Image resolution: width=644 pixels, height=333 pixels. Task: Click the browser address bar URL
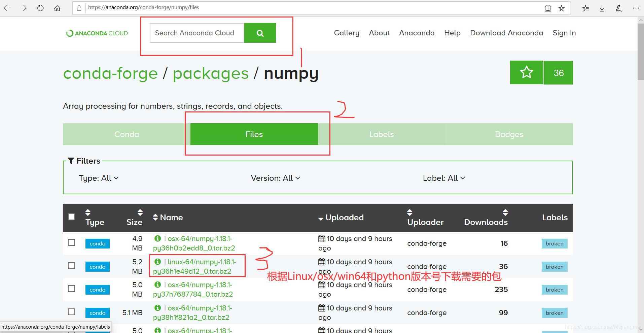pyautogui.click(x=143, y=7)
